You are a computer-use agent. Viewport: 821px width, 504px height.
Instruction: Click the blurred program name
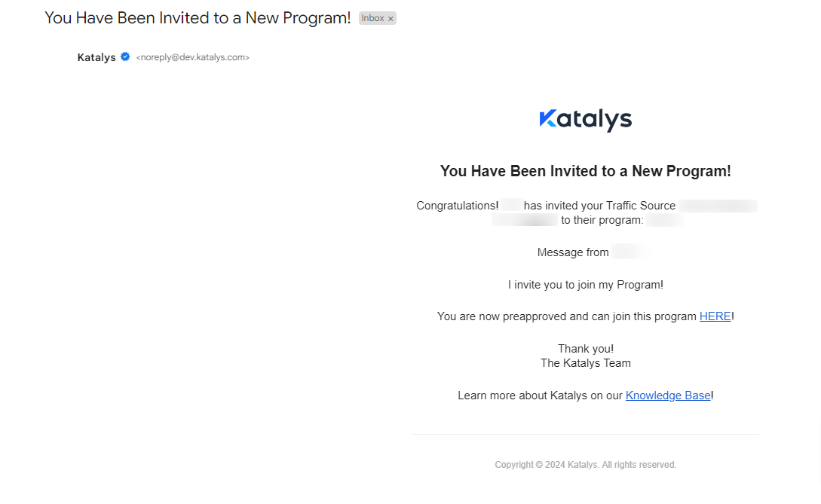(665, 220)
